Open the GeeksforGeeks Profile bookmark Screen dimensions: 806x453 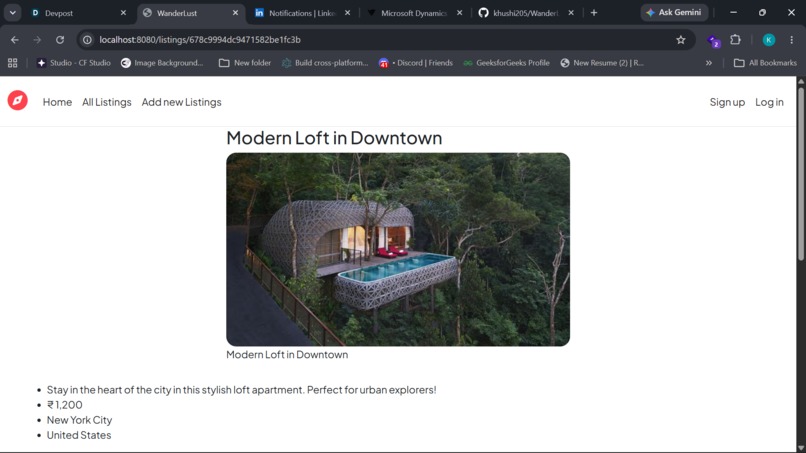tap(506, 63)
